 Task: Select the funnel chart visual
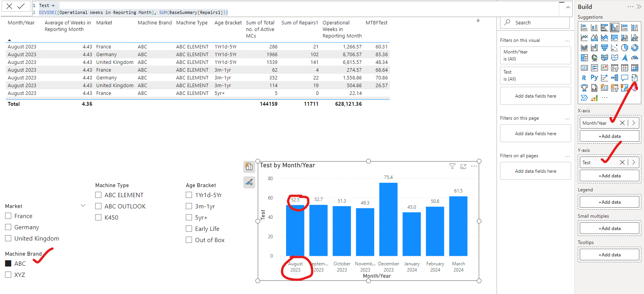click(605, 48)
